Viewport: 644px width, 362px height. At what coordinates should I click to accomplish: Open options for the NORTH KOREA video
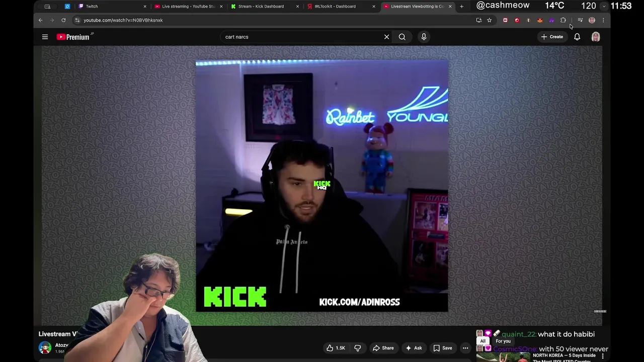603,356
